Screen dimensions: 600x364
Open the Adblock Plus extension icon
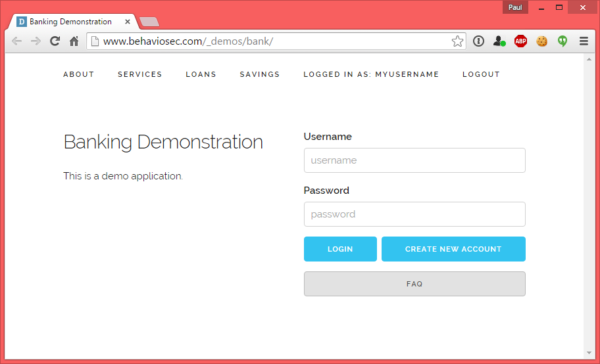(x=520, y=41)
